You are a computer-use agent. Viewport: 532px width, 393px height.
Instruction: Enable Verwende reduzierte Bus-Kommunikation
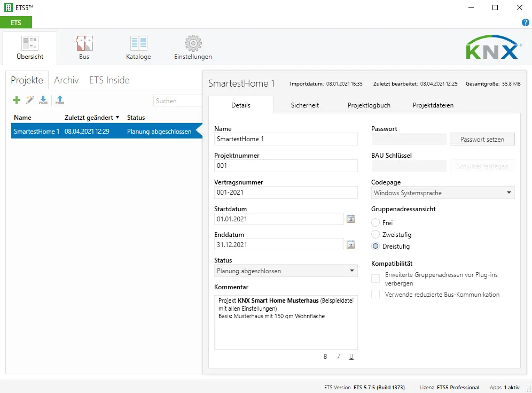375,294
